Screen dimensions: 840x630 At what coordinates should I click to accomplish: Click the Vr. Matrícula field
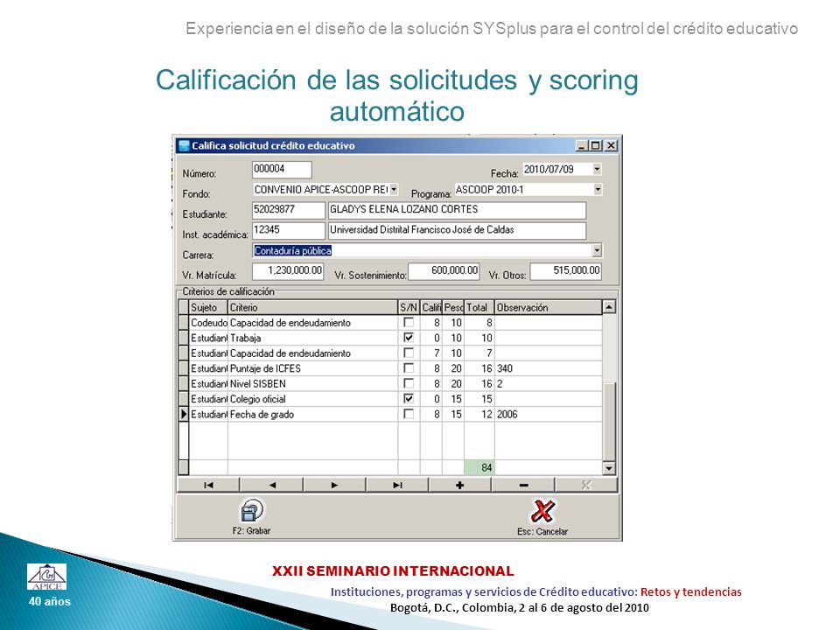(288, 270)
